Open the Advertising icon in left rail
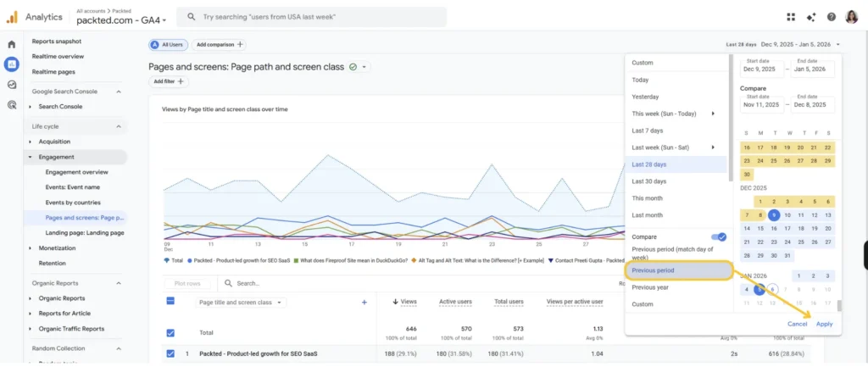Image resolution: width=868 pixels, height=367 pixels. coord(12,105)
